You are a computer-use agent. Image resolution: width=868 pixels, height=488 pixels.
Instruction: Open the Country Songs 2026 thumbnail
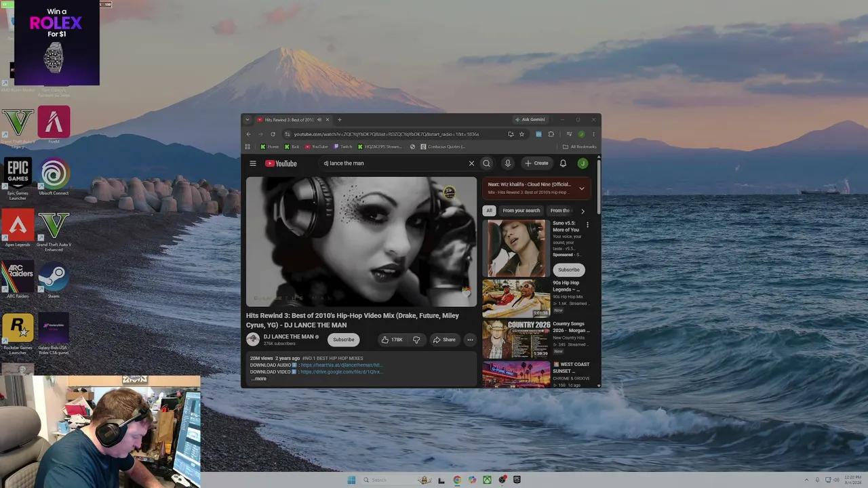(516, 339)
